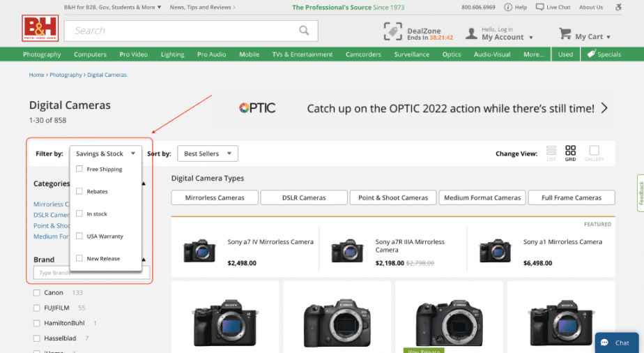
Task: Click the OPTIC logo
Action: (x=257, y=108)
